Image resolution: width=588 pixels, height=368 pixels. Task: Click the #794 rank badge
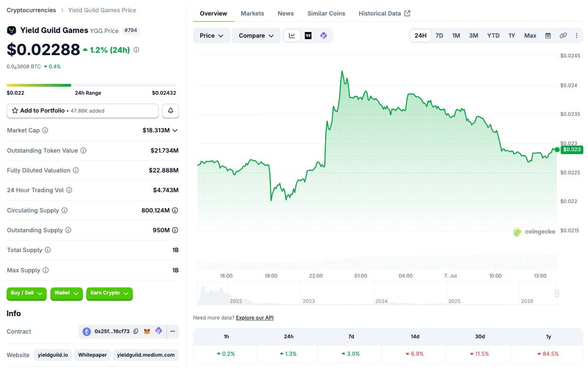point(131,31)
